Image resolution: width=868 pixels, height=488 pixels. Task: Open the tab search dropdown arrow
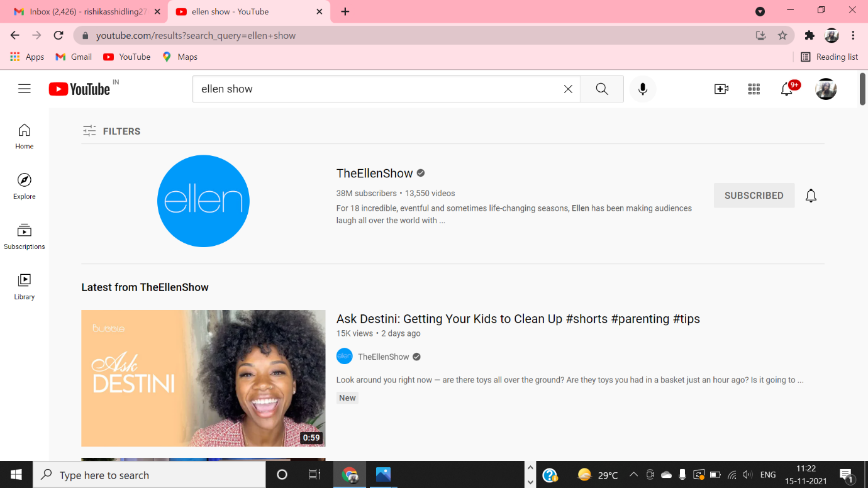pyautogui.click(x=760, y=11)
